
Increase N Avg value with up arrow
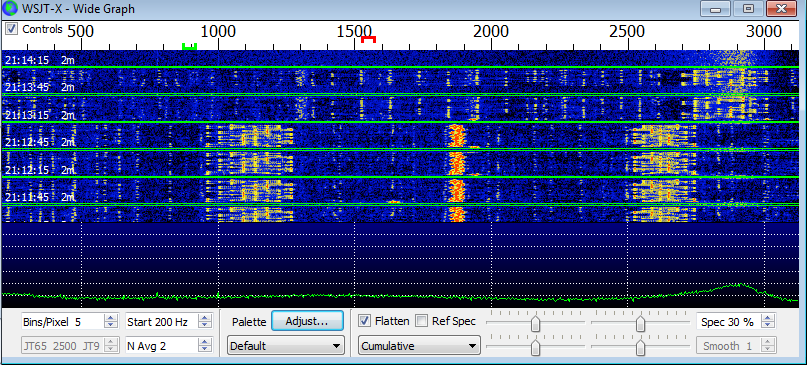tap(205, 342)
